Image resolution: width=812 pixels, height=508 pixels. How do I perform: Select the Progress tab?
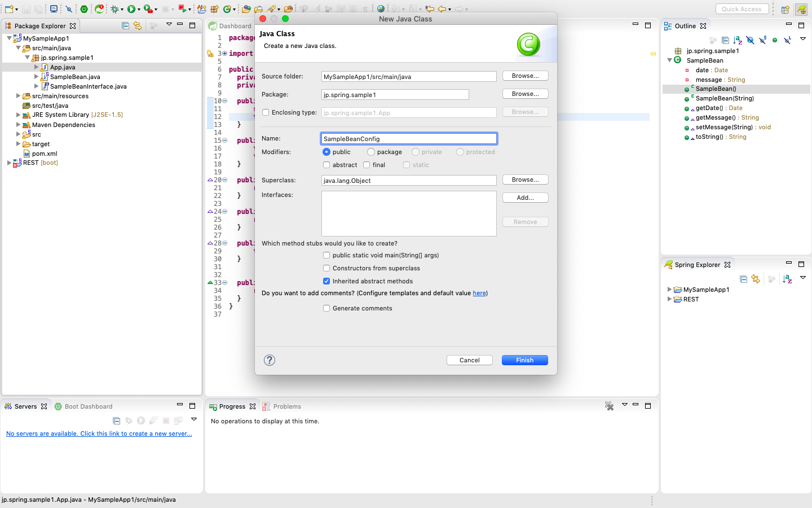pos(232,406)
